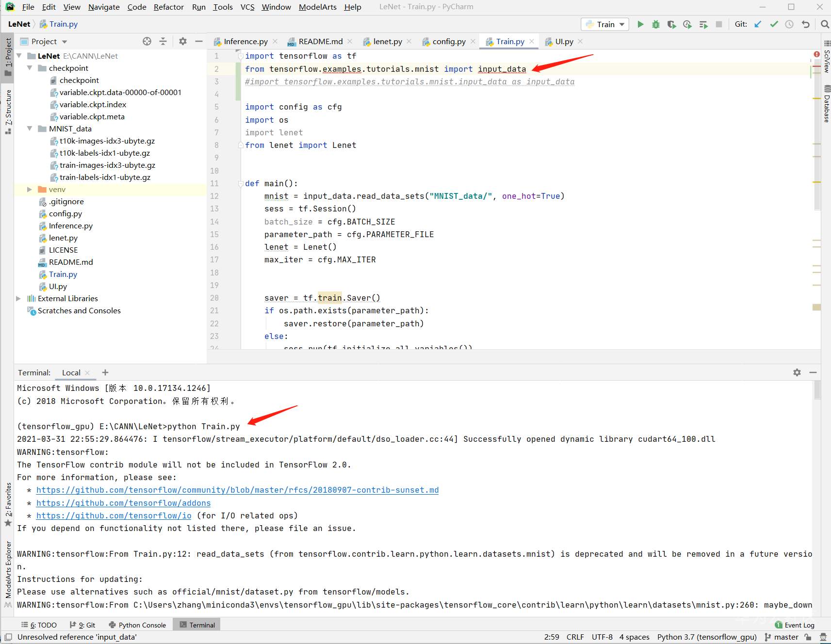Hide the Project tool window
The width and height of the screenshot is (831, 644).
[x=198, y=41]
